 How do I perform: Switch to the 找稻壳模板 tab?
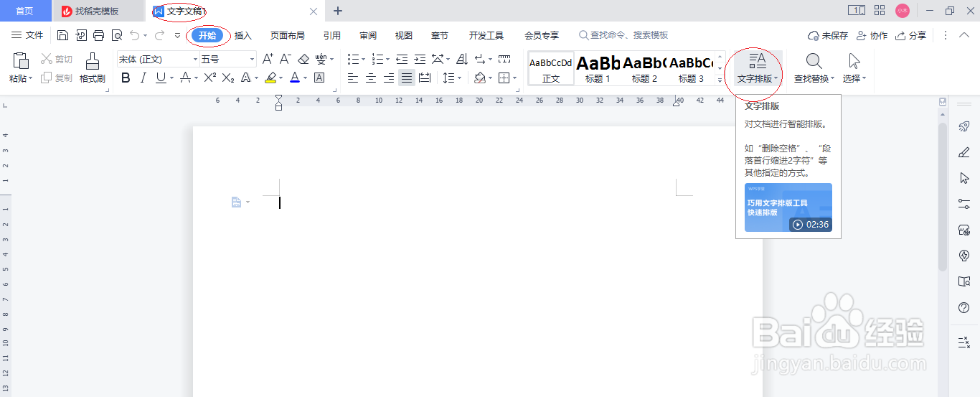(98, 11)
